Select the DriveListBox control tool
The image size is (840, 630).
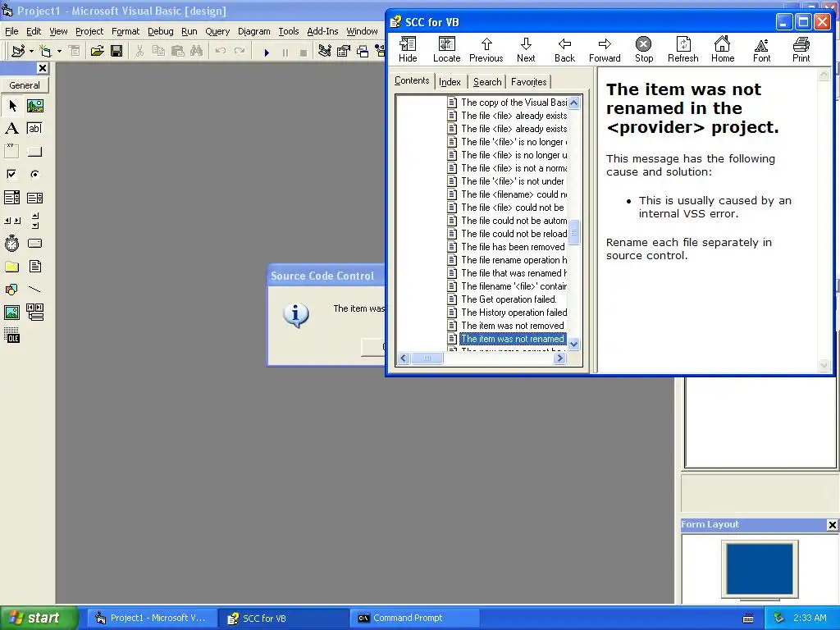pyautogui.click(x=34, y=243)
